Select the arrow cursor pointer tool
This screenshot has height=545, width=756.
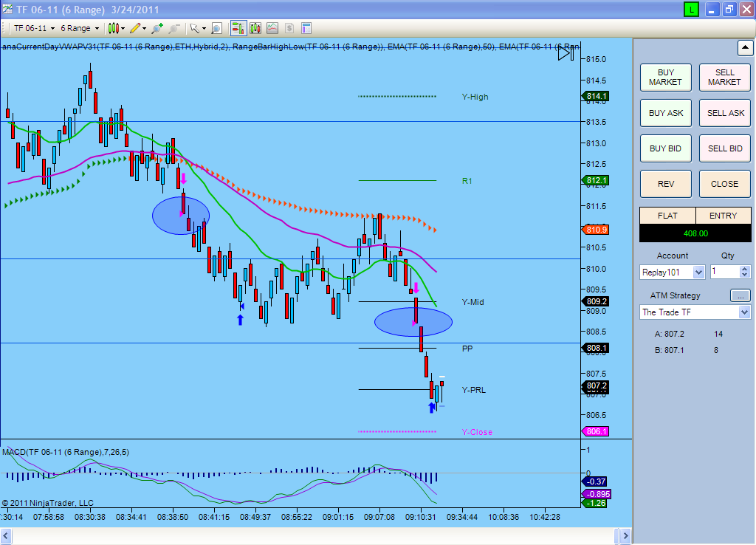coord(194,29)
